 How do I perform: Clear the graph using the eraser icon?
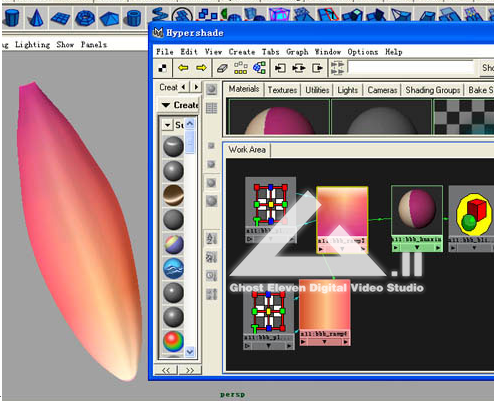222,68
